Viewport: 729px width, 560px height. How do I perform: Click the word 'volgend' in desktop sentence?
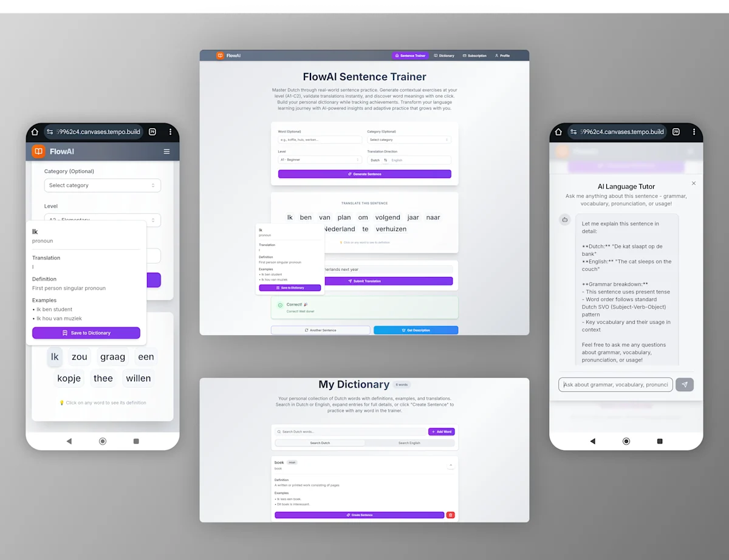388,217
